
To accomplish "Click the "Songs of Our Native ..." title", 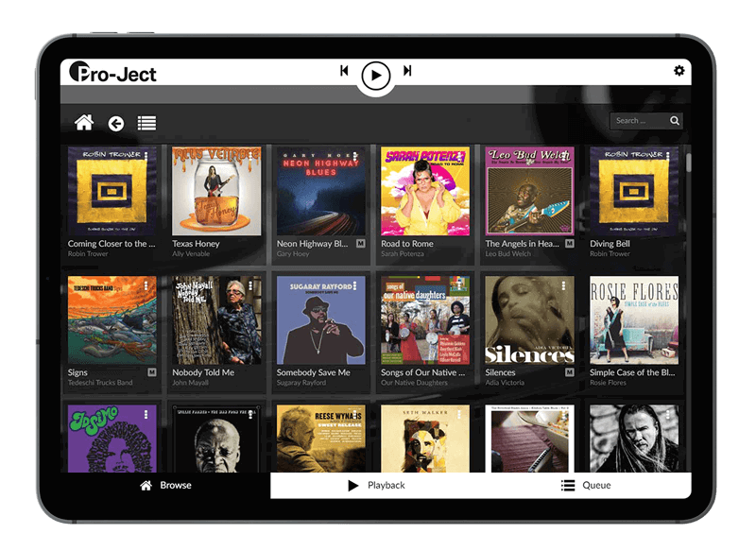I will pos(422,372).
